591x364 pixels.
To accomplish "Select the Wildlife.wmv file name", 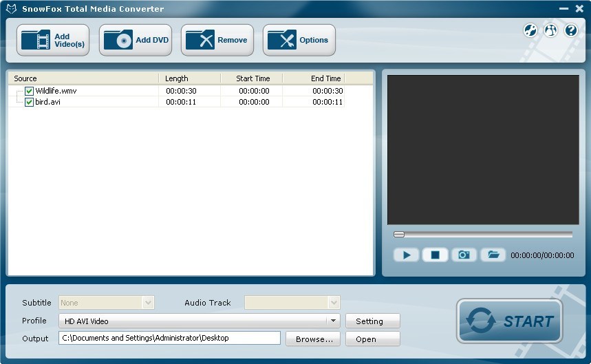I will (56, 91).
